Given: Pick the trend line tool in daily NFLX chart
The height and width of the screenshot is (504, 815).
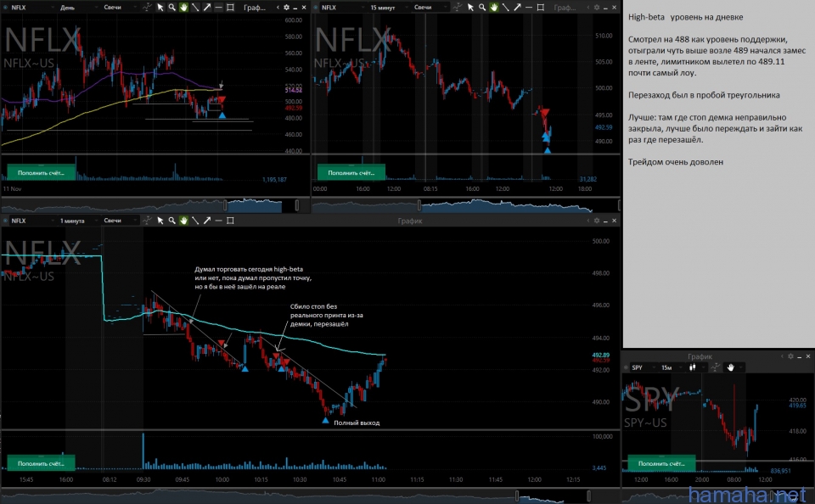Looking at the screenshot, I should click(195, 8).
